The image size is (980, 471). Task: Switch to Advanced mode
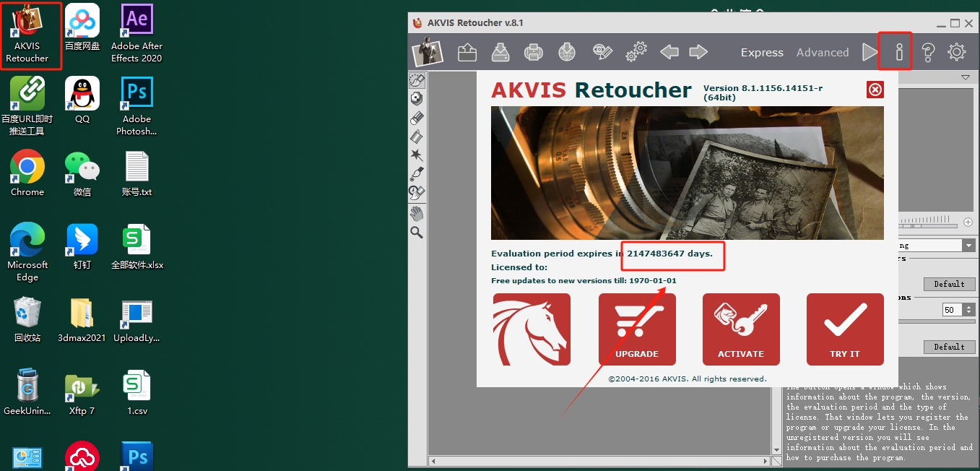823,53
